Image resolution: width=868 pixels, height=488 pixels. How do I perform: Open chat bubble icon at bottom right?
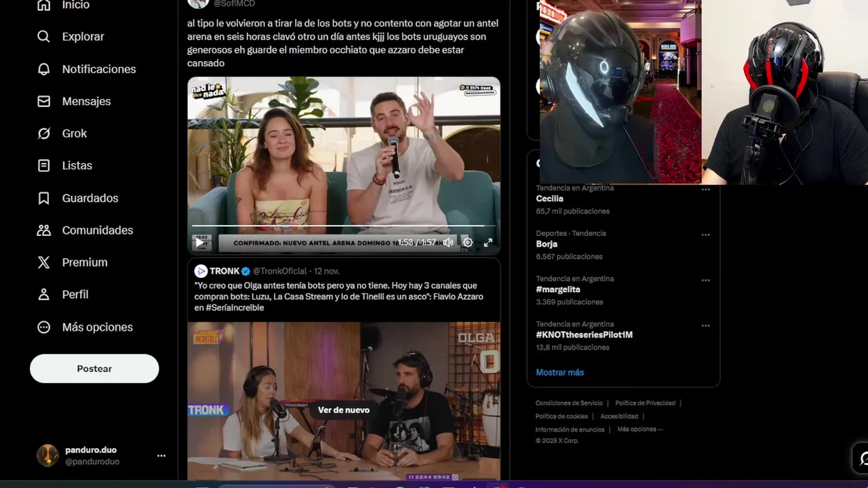tap(863, 459)
